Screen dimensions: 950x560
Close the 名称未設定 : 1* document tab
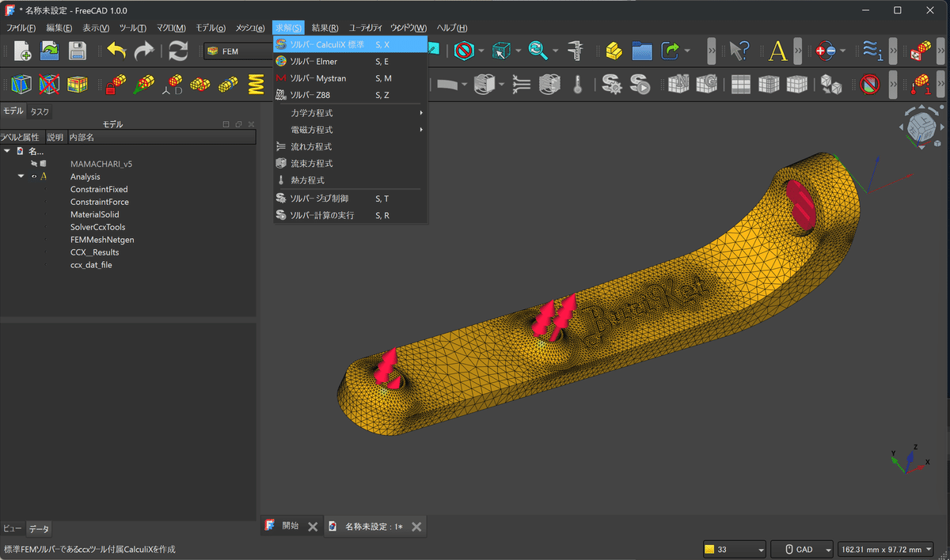[x=416, y=527]
